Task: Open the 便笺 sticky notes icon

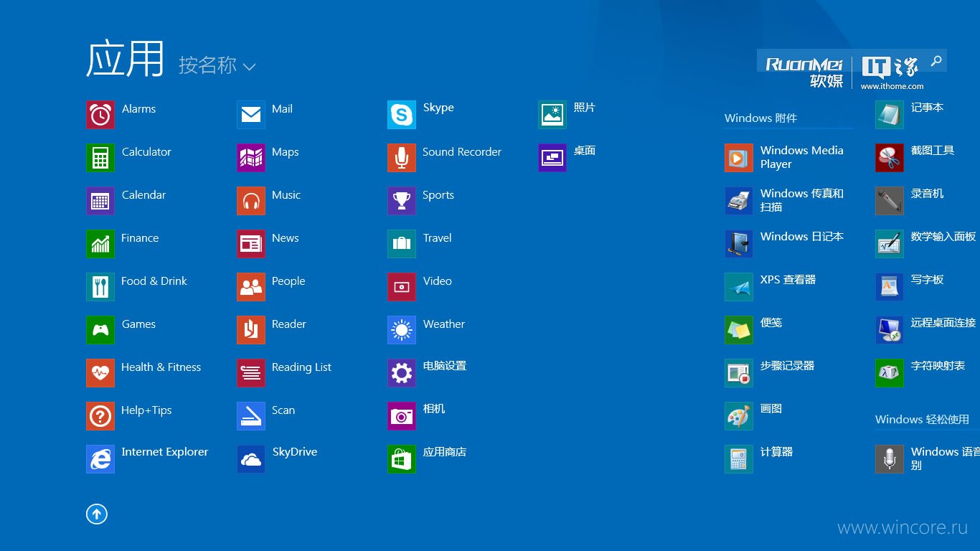Action: coord(739,330)
